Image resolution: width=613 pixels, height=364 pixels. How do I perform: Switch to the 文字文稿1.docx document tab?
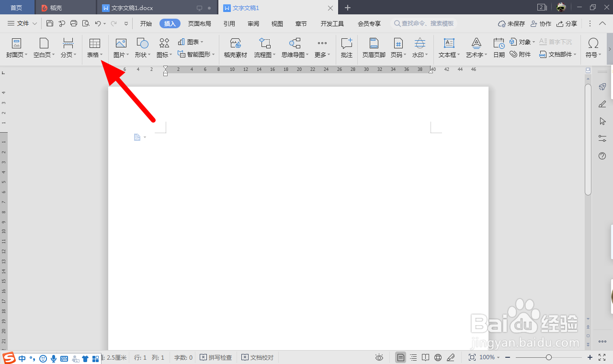tap(157, 8)
